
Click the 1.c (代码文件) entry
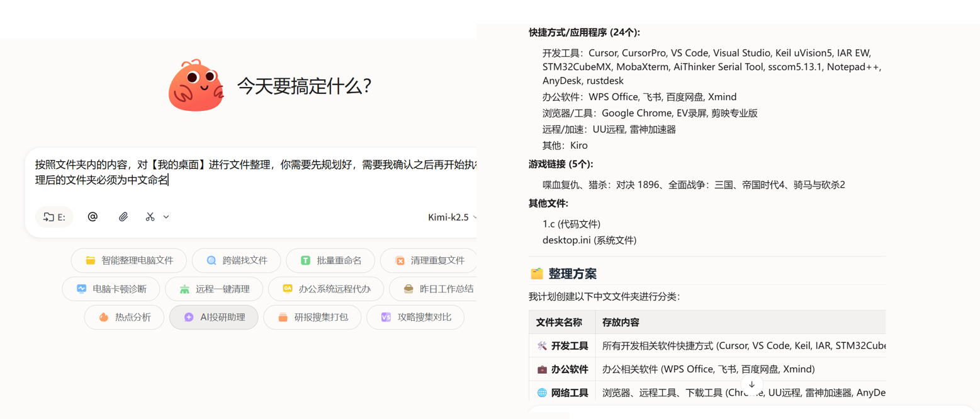(x=572, y=224)
